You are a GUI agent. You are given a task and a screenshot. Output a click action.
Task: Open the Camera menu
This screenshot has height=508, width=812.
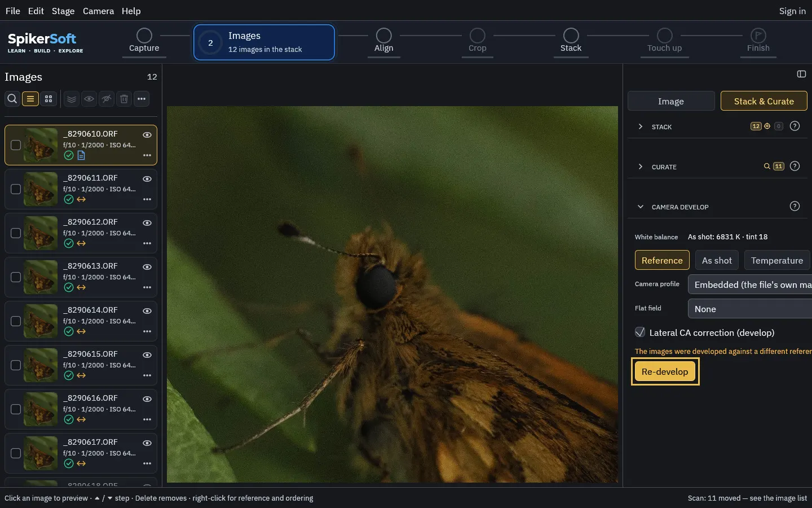98,11
